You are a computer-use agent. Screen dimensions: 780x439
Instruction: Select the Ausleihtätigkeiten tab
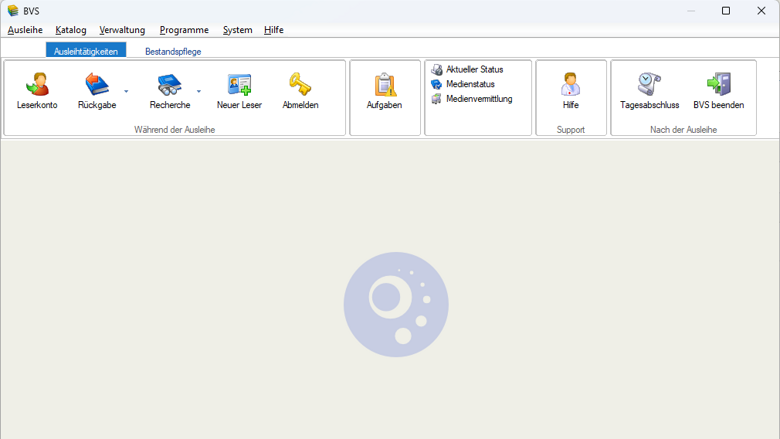coord(86,51)
